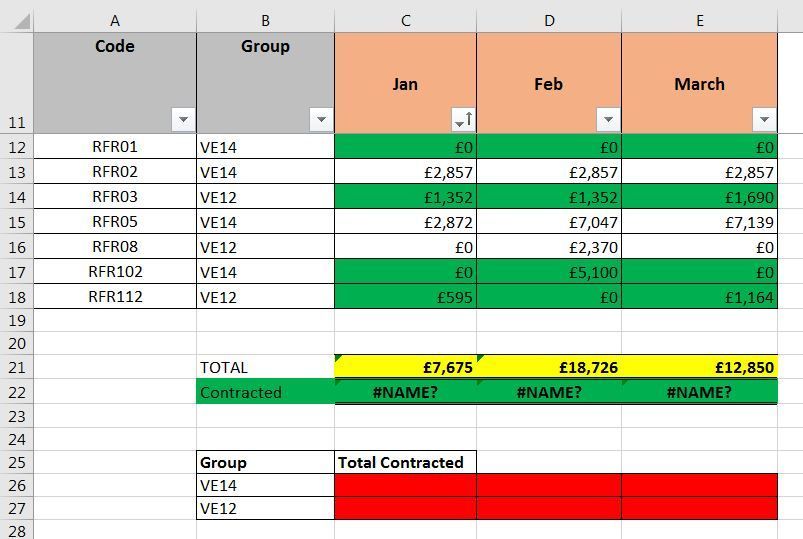The width and height of the screenshot is (803, 539).
Task: Open the Jan column sort filter button
Action: click(464, 120)
